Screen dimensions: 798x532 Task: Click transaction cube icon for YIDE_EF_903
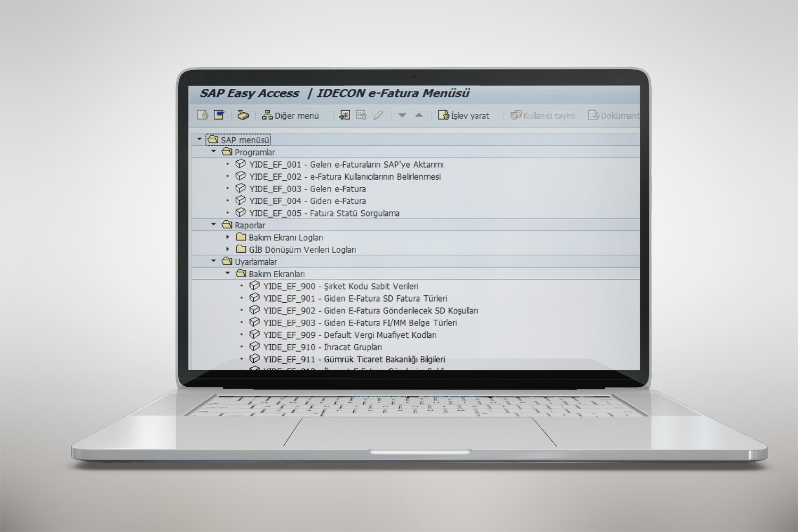(255, 322)
